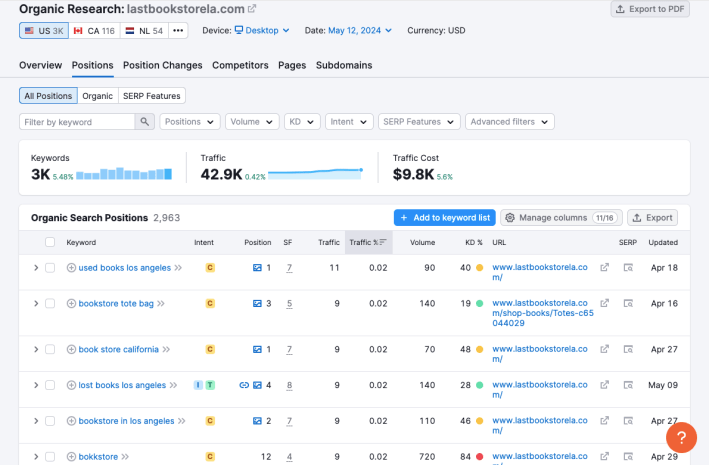Add 'bookstore in los angeles' via plus icon
Viewport: 709px width, 465px height.
point(71,421)
